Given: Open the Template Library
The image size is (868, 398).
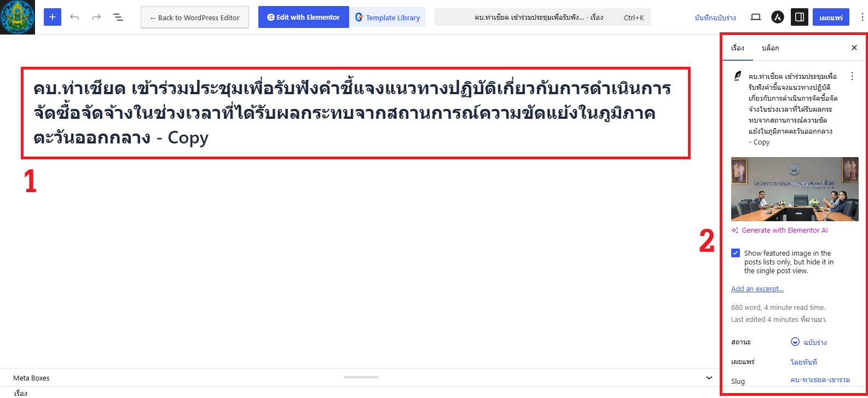Looking at the screenshot, I should tap(388, 18).
